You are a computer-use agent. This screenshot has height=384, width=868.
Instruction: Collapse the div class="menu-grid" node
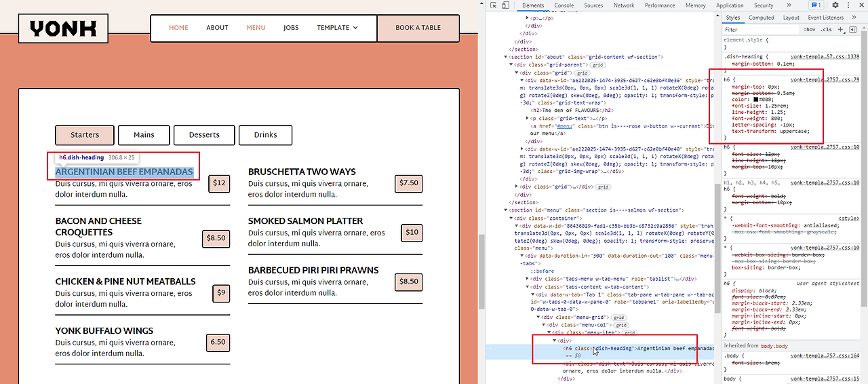tap(539, 317)
